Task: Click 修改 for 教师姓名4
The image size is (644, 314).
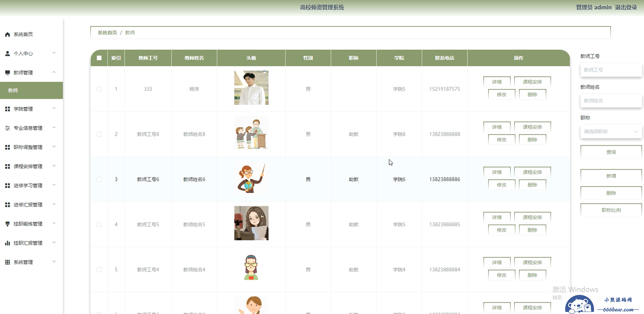Action: pos(502,275)
